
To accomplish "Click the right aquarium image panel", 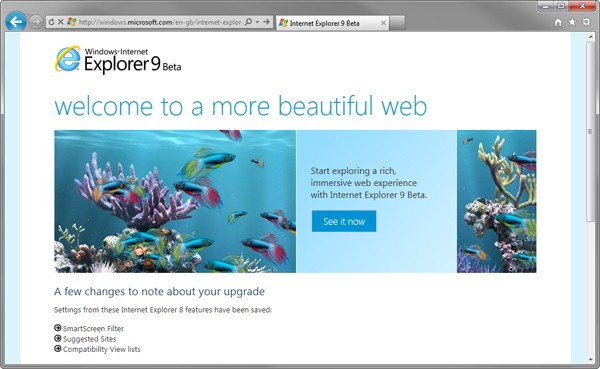I will pyautogui.click(x=496, y=201).
